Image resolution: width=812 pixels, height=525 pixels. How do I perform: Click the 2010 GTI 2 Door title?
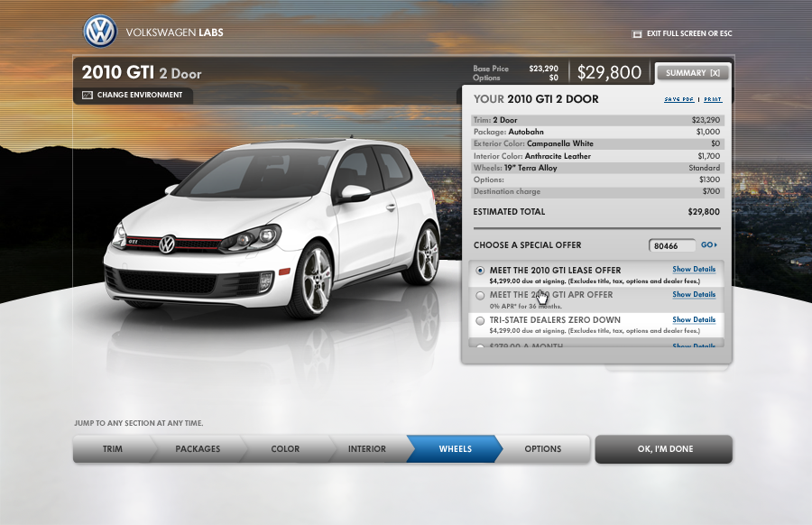pos(142,72)
